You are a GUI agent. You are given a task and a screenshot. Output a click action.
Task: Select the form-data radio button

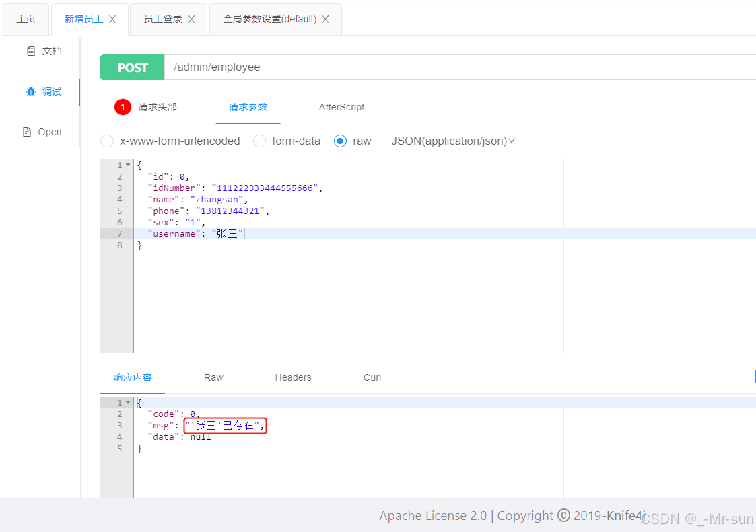pos(259,141)
